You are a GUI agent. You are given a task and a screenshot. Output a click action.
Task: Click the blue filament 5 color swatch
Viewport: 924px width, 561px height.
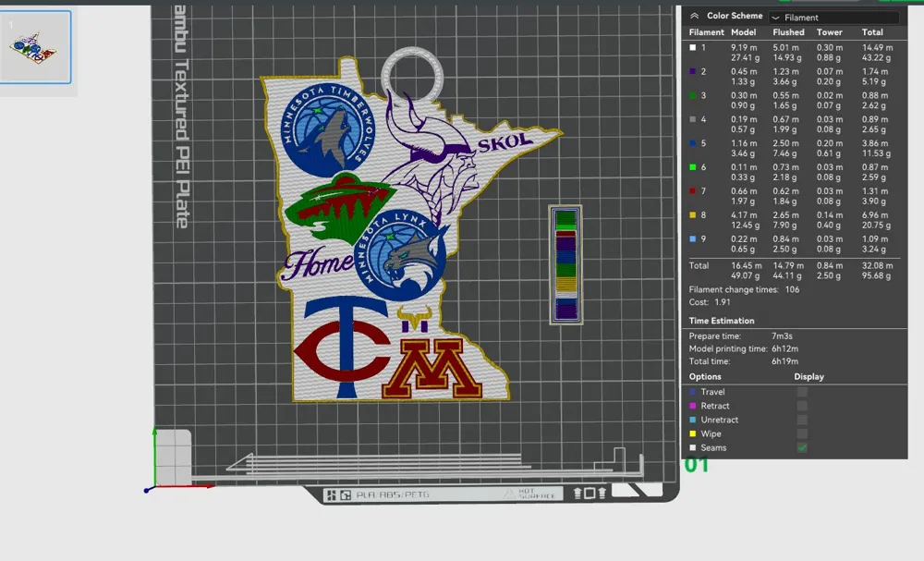pos(693,143)
